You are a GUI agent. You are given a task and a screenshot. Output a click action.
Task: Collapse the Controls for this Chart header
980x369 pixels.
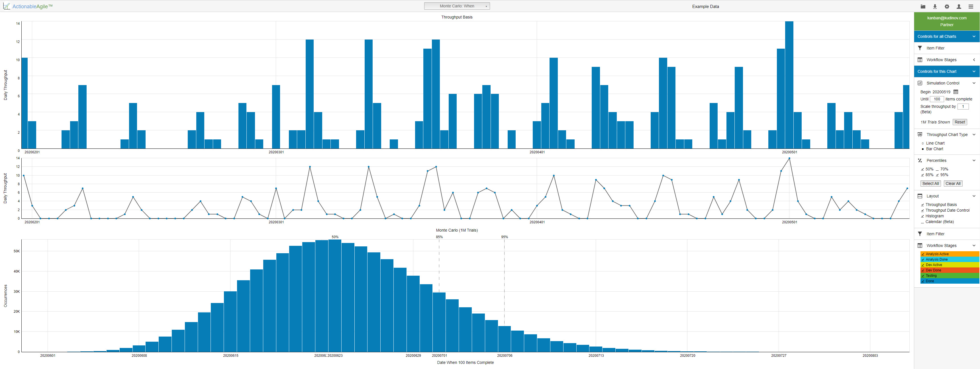click(x=947, y=71)
